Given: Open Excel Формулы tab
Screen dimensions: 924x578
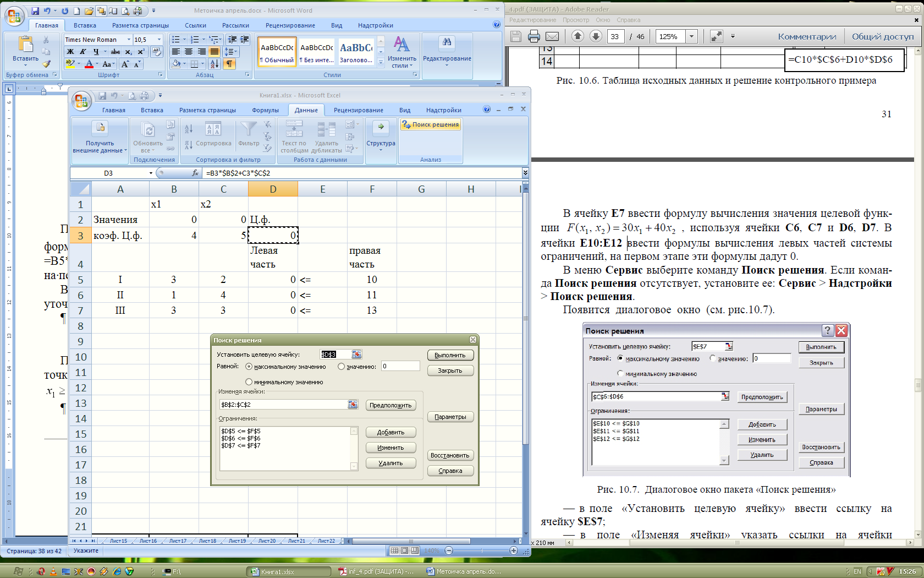Looking at the screenshot, I should (x=265, y=110).
